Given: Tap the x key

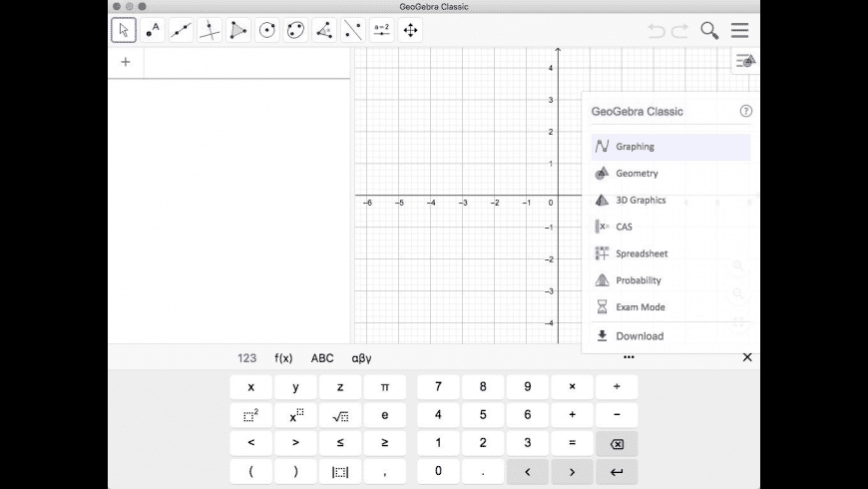Looking at the screenshot, I should pos(251,387).
